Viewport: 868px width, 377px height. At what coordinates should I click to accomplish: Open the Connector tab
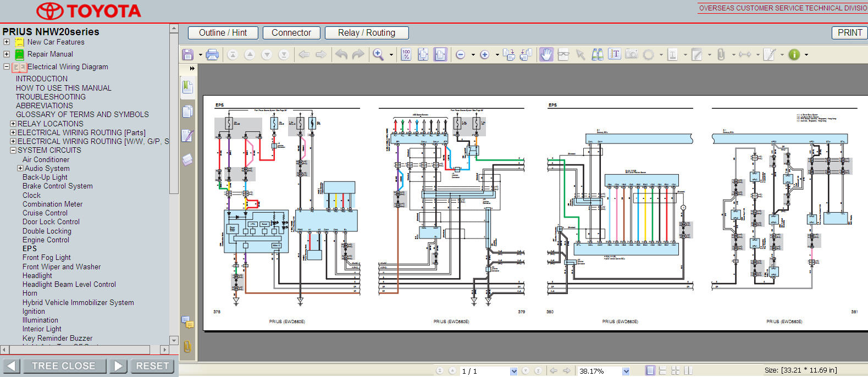coord(291,33)
